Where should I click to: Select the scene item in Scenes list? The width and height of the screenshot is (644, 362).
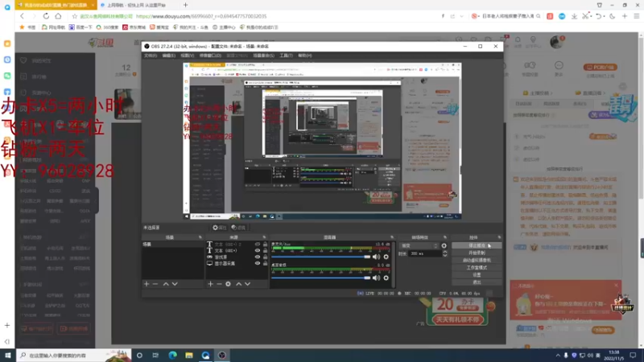(x=172, y=245)
